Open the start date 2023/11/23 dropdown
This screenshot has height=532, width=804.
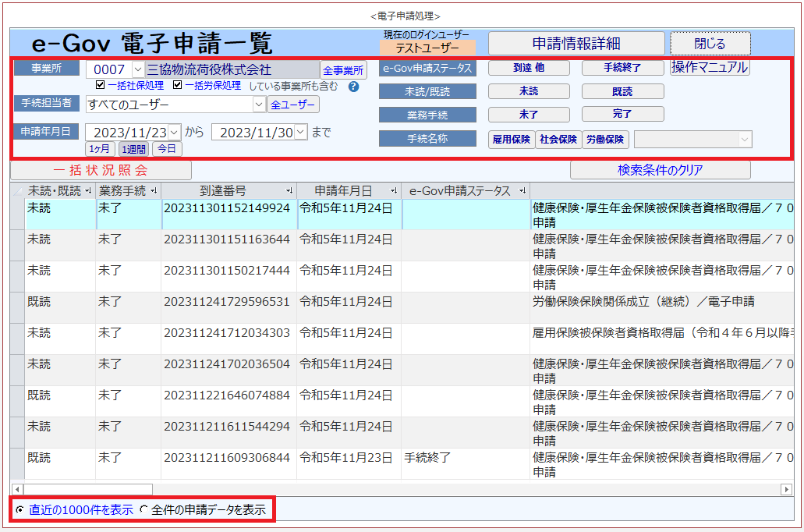[175, 133]
